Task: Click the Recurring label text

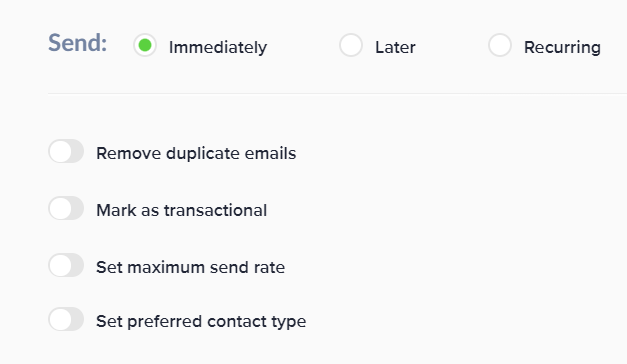Action: coord(562,47)
